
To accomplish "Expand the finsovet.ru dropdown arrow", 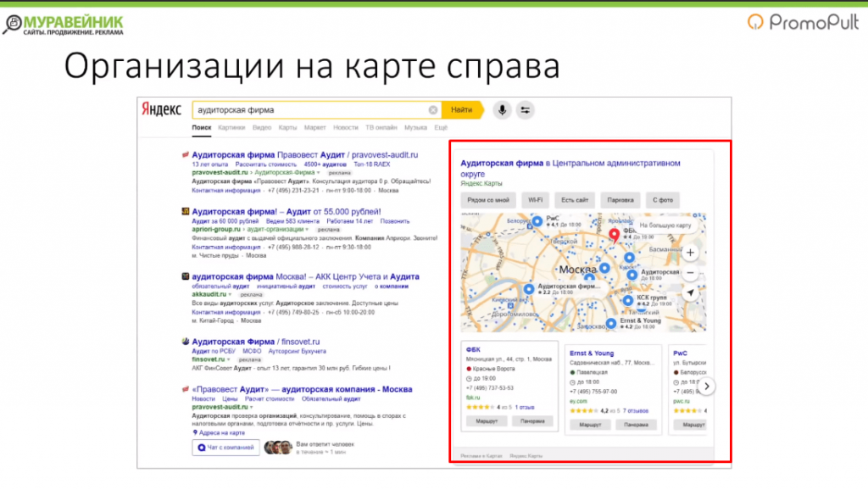I will click(229, 360).
